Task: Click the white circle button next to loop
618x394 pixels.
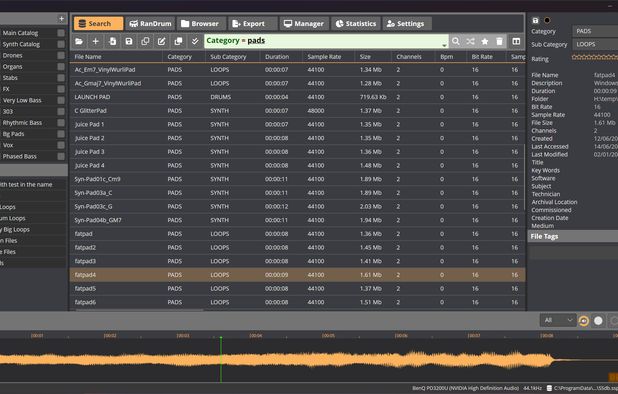Action: tap(598, 321)
